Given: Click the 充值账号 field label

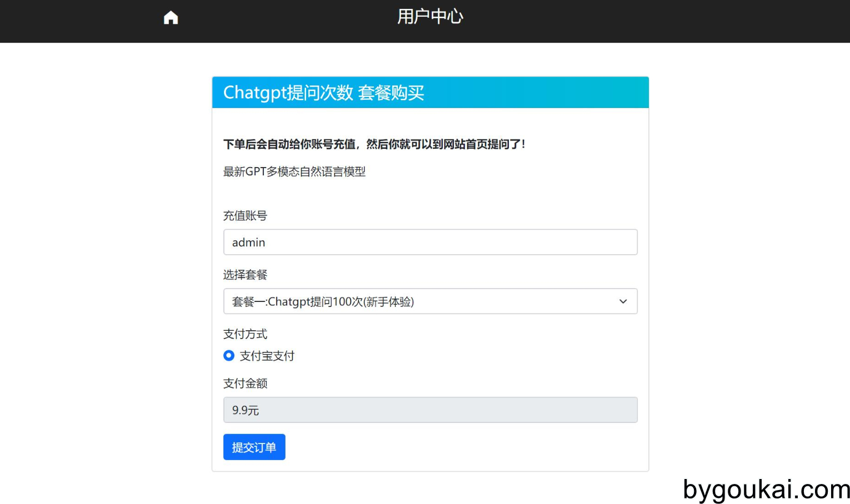Looking at the screenshot, I should point(245,215).
